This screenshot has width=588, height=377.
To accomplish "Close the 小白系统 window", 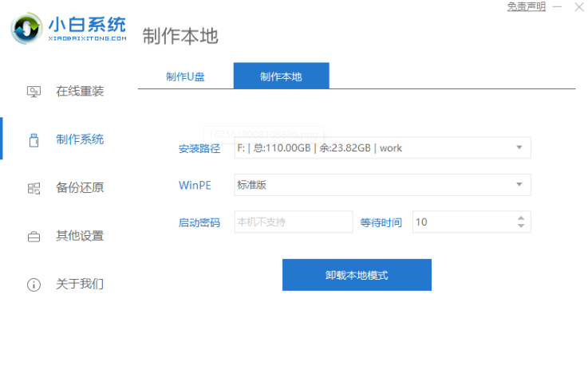I will tap(579, 6).
